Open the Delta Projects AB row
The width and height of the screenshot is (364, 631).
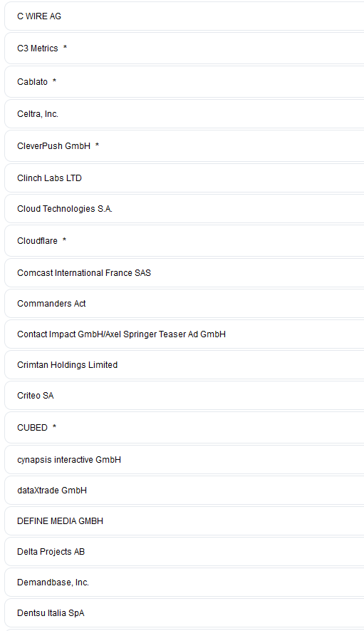click(x=184, y=551)
